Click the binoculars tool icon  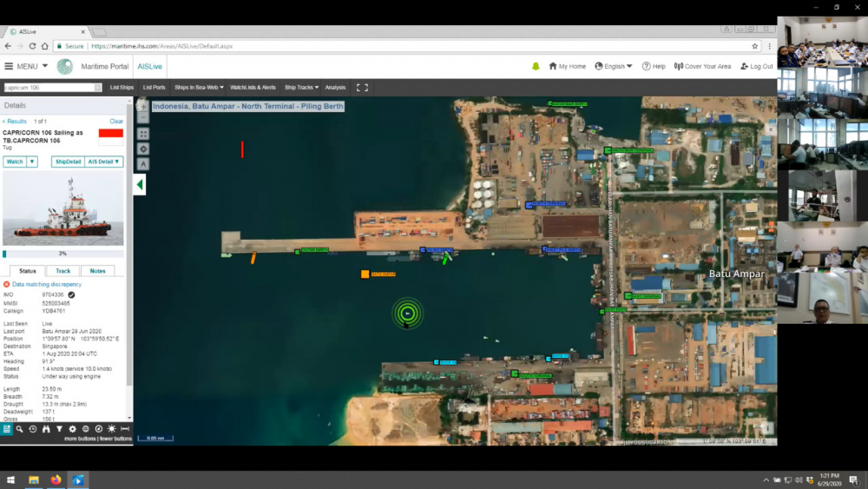46,429
